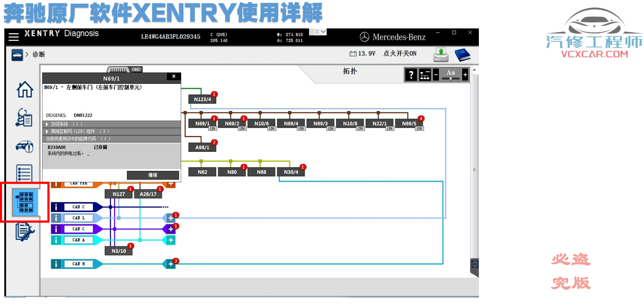Expand the 局域互联网 (LIN) 组件 section

click(x=112, y=131)
